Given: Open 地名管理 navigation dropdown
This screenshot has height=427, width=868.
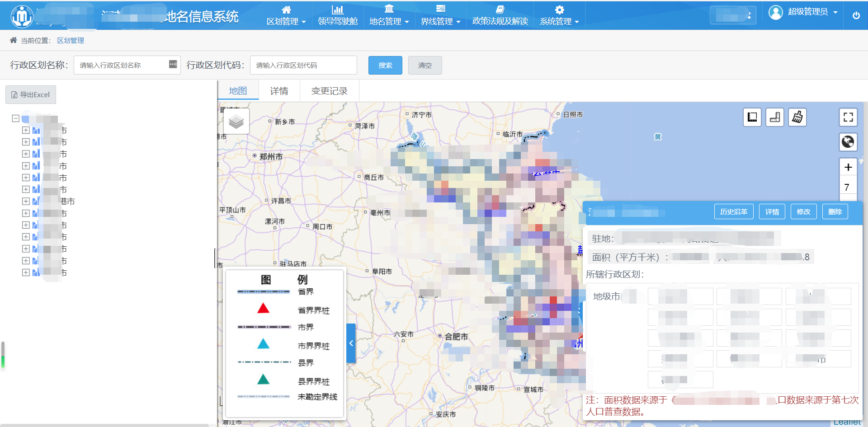Looking at the screenshot, I should (x=389, y=15).
